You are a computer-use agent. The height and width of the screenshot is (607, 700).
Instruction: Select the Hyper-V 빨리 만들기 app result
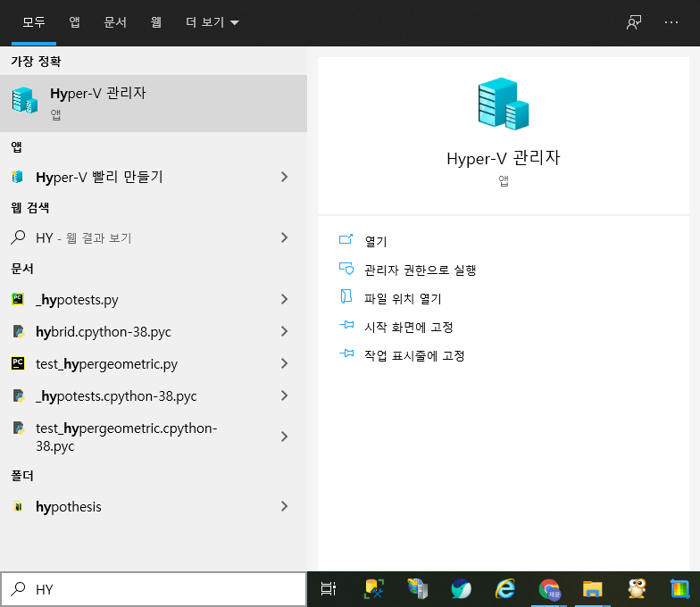[x=154, y=177]
